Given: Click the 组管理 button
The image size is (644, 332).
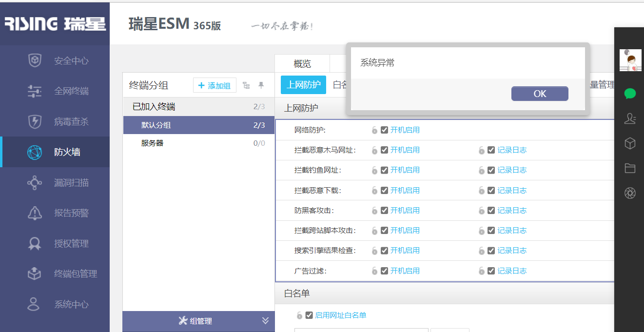Looking at the screenshot, I should 199,321.
